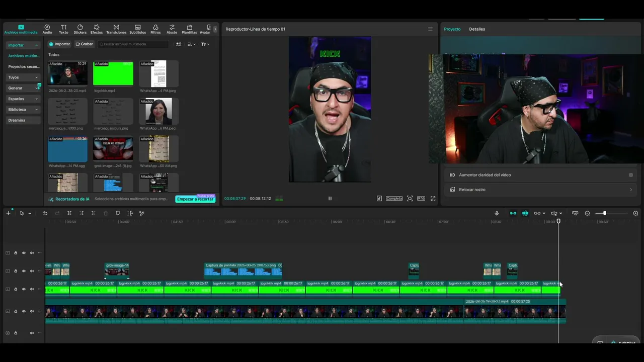Open the Stickers tab
This screenshot has width=644, height=362.
click(80, 29)
